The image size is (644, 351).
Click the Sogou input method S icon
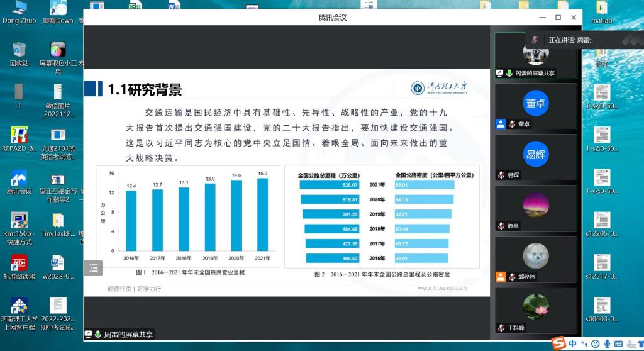558,343
